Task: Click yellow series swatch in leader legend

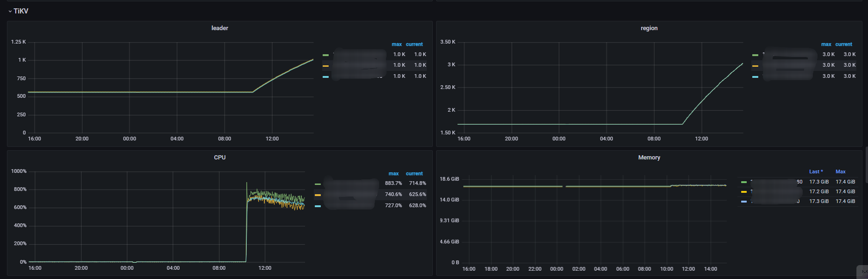Action: pyautogui.click(x=326, y=65)
